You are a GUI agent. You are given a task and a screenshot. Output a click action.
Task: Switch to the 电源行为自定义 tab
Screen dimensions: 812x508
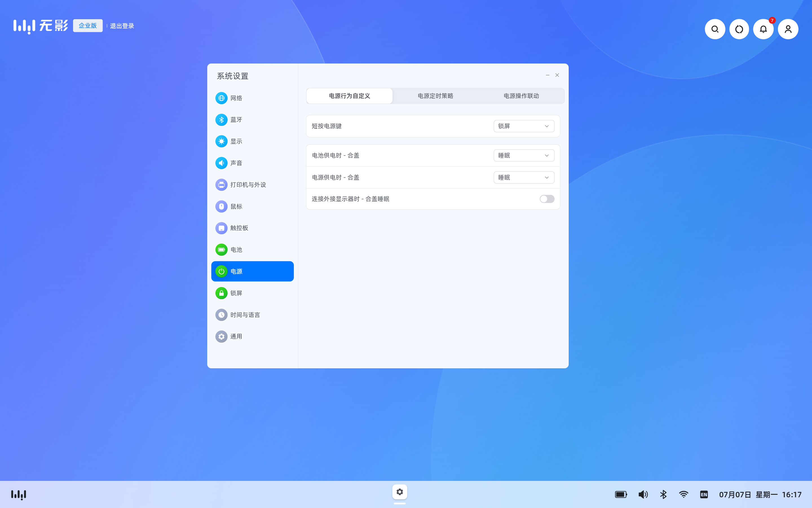point(349,96)
